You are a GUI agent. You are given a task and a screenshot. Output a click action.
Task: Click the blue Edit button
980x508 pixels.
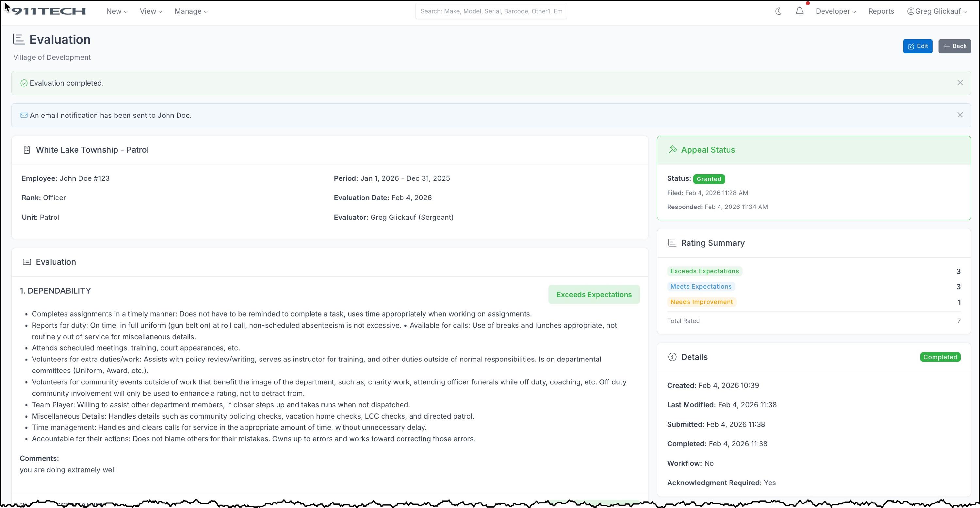pos(917,46)
